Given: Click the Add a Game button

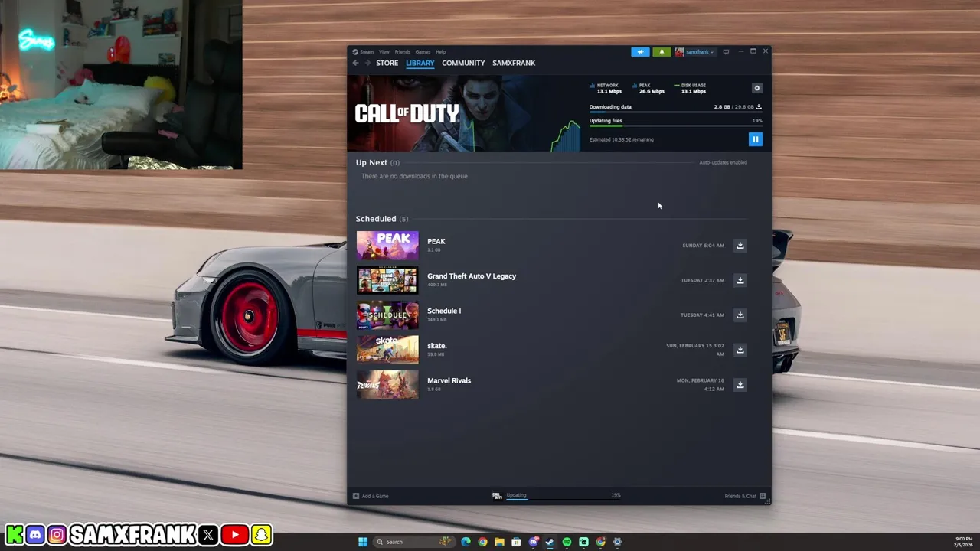Looking at the screenshot, I should click(371, 496).
